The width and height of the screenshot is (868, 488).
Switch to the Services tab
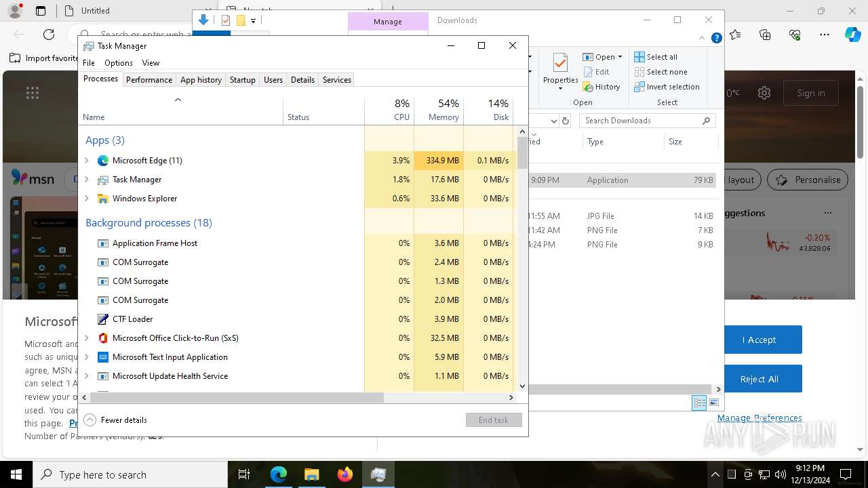tap(337, 80)
